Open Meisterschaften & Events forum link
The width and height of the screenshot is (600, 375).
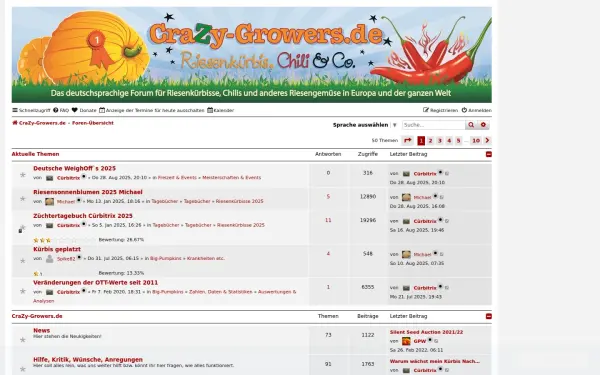[x=232, y=178]
